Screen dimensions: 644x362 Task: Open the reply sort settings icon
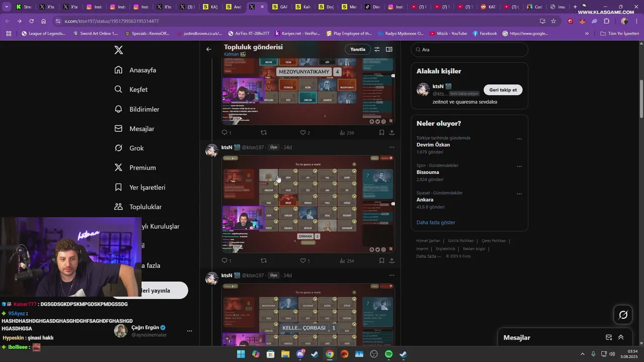[377, 49]
